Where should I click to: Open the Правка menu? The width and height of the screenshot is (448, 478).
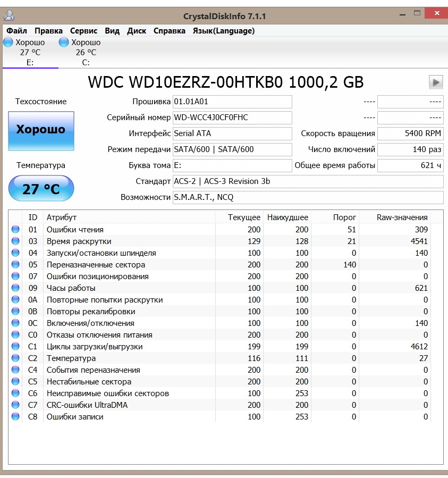tap(48, 31)
